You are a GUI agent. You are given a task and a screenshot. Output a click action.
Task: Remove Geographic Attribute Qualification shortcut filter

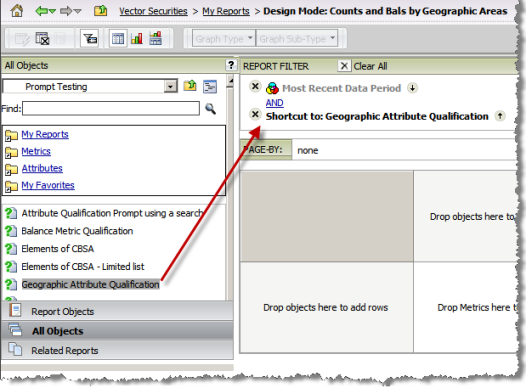click(255, 115)
